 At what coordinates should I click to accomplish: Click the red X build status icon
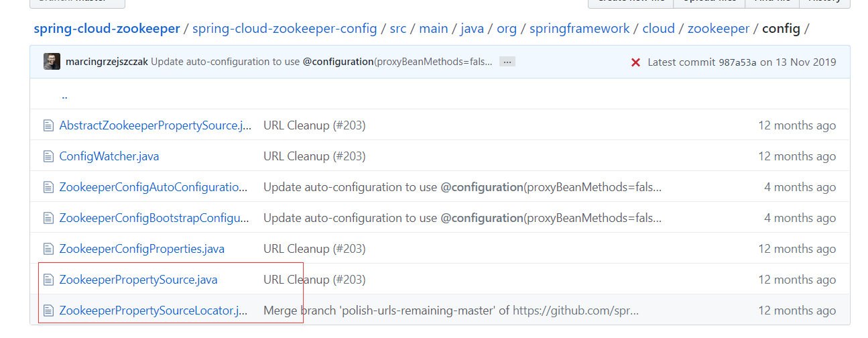635,62
